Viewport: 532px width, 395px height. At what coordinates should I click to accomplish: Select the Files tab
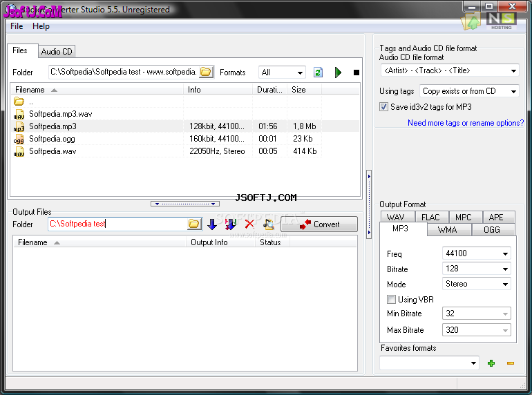[20, 50]
